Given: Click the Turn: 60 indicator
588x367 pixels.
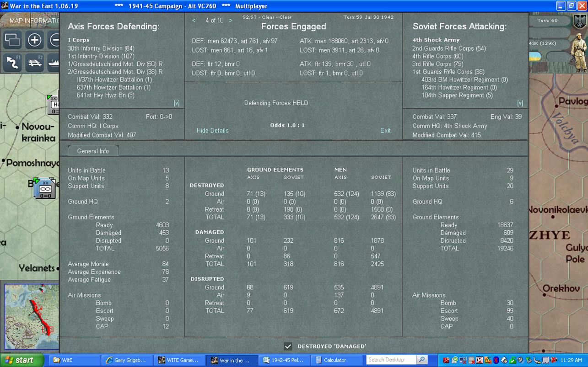Looking at the screenshot, I should tap(547, 21).
